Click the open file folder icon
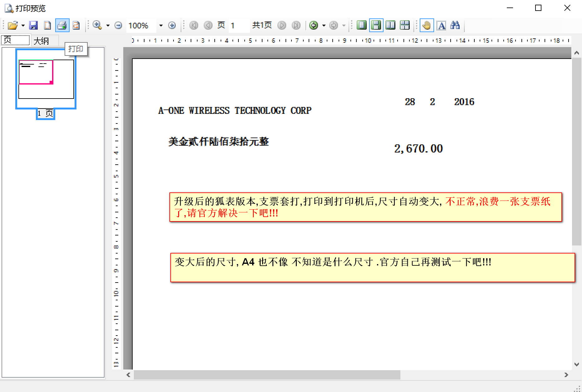Screen dimensions: 582x392 pos(13,25)
